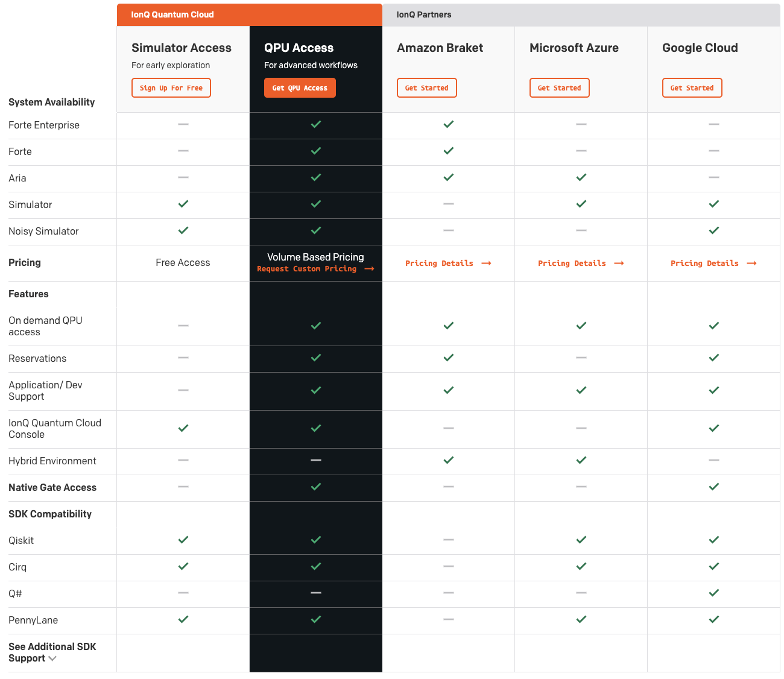Screen dimensions: 784x679
Task: Click the Sign Up For Free button
Action: (x=171, y=88)
